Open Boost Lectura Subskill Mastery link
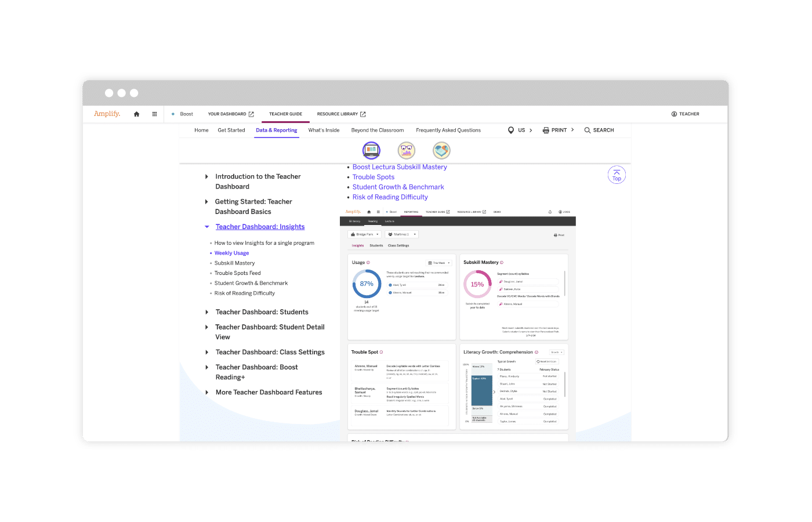 [x=400, y=167]
